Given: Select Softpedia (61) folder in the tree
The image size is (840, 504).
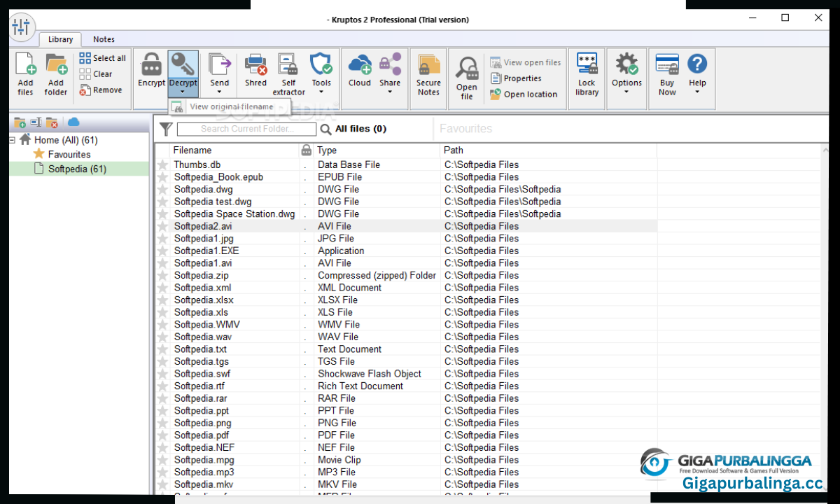Looking at the screenshot, I should pos(77,169).
